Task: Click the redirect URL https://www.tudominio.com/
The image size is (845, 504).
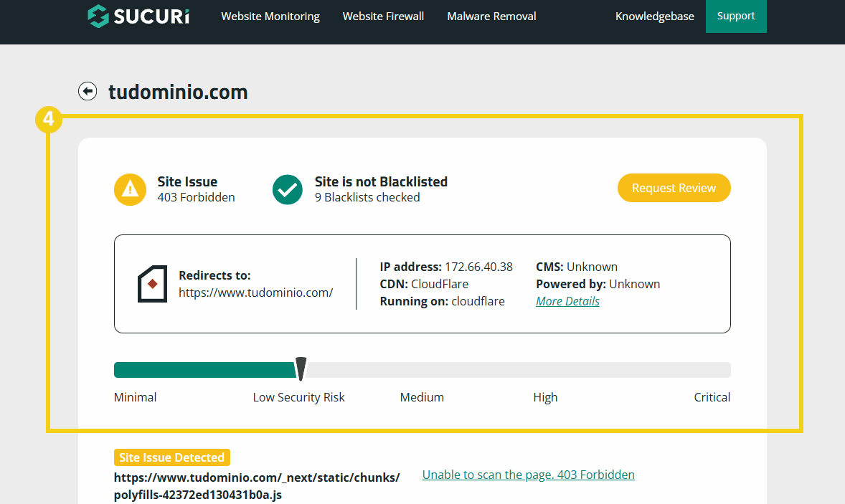Action: (x=255, y=293)
